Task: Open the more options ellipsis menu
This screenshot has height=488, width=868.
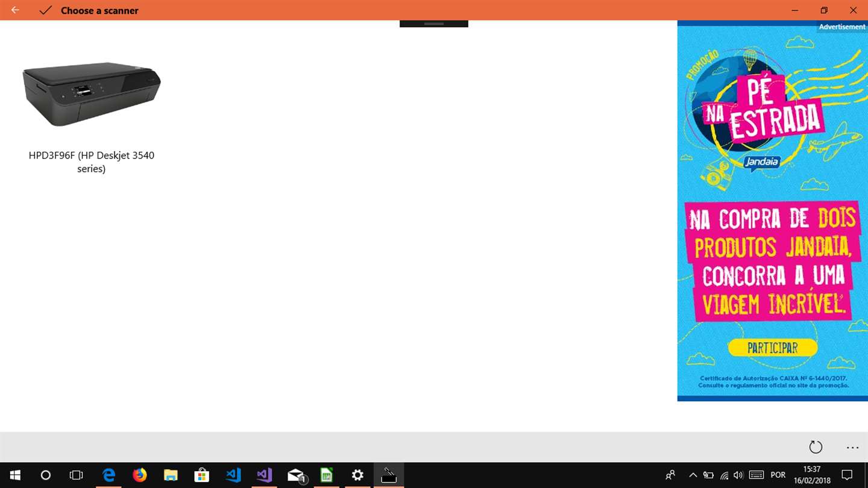Action: [852, 447]
